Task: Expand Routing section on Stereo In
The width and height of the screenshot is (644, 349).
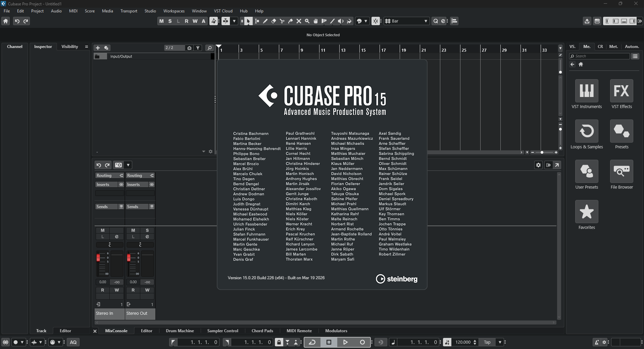Action: [x=109, y=176]
